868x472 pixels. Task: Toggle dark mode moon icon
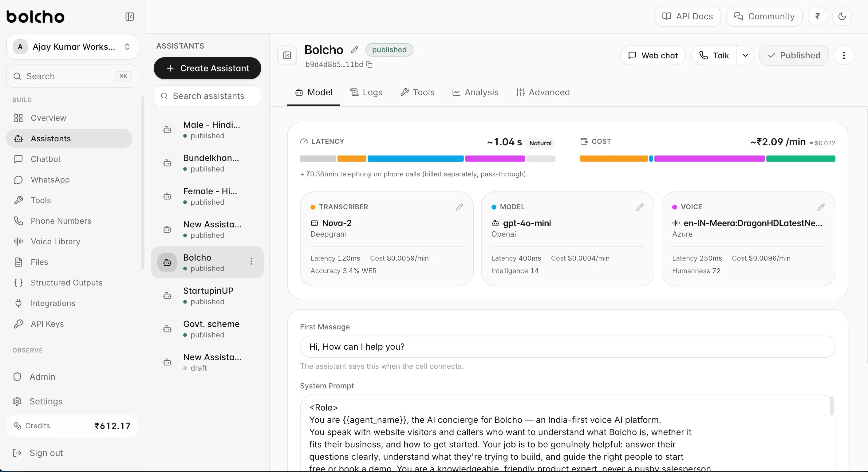tap(842, 16)
